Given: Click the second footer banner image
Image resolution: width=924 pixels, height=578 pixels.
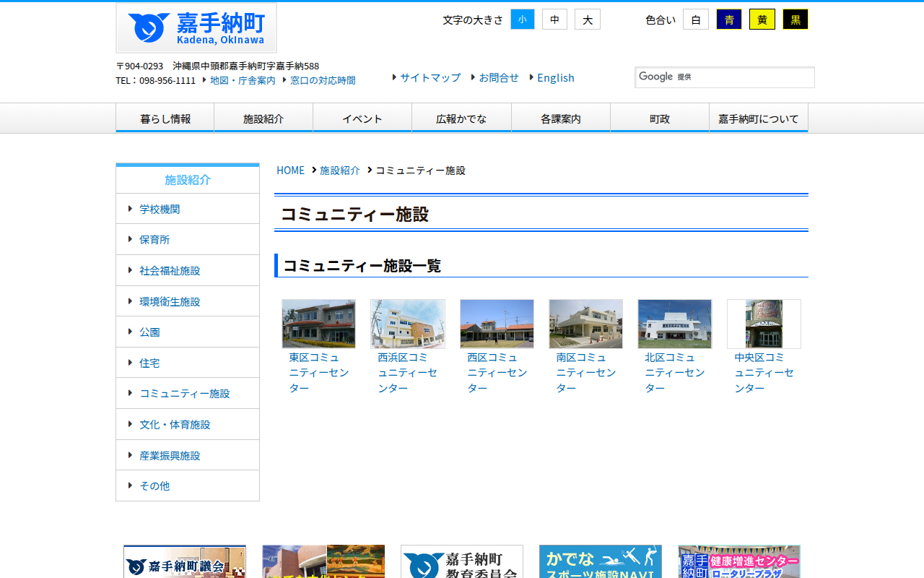Looking at the screenshot, I should 323,561.
